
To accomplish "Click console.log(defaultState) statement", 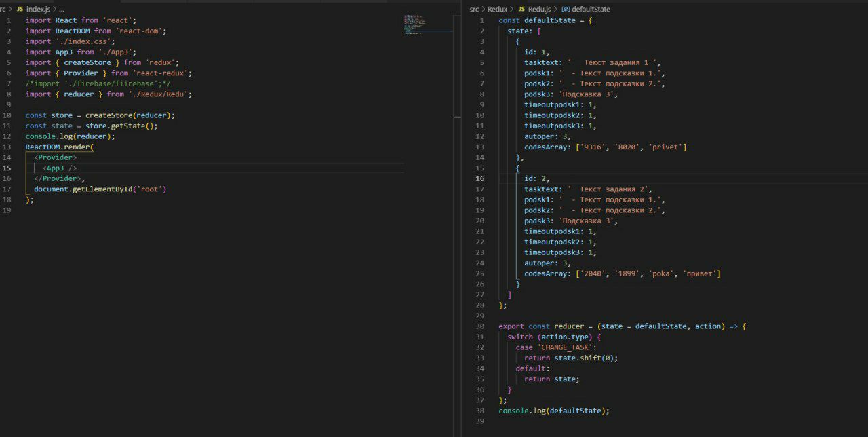I will point(554,411).
